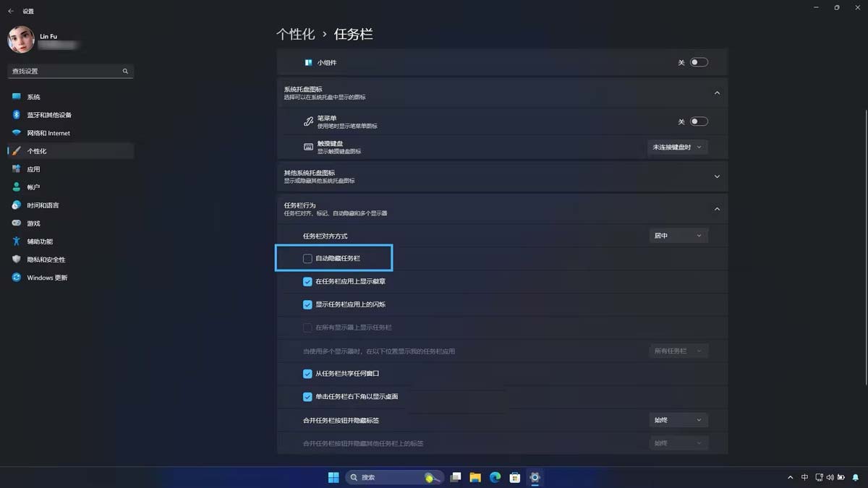The height and width of the screenshot is (488, 868).
Task: Launch Microsoft Edge from the taskbar
Action: (x=495, y=477)
